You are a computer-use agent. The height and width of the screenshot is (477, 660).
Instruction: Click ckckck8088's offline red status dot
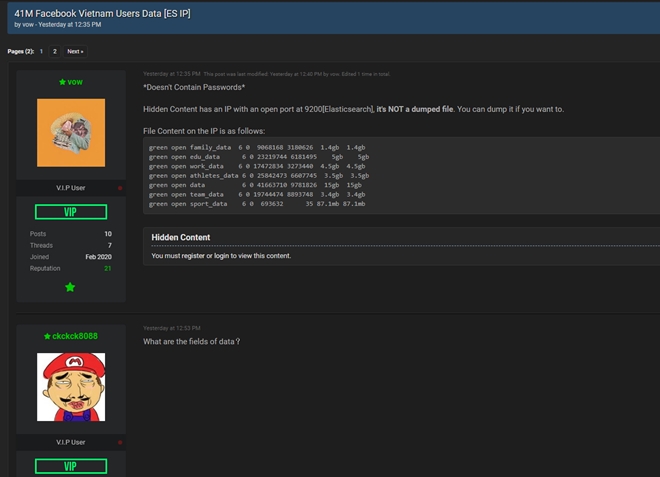point(120,442)
